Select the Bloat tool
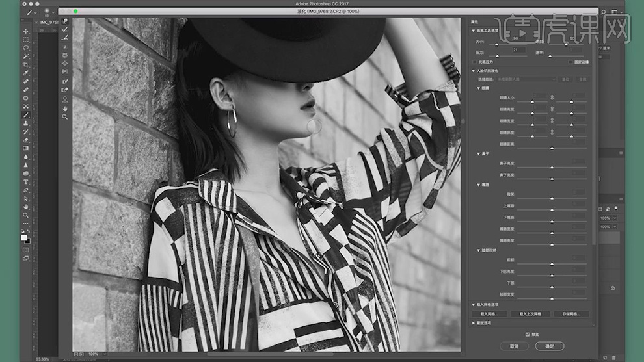This screenshot has width=644, height=362. tap(65, 63)
